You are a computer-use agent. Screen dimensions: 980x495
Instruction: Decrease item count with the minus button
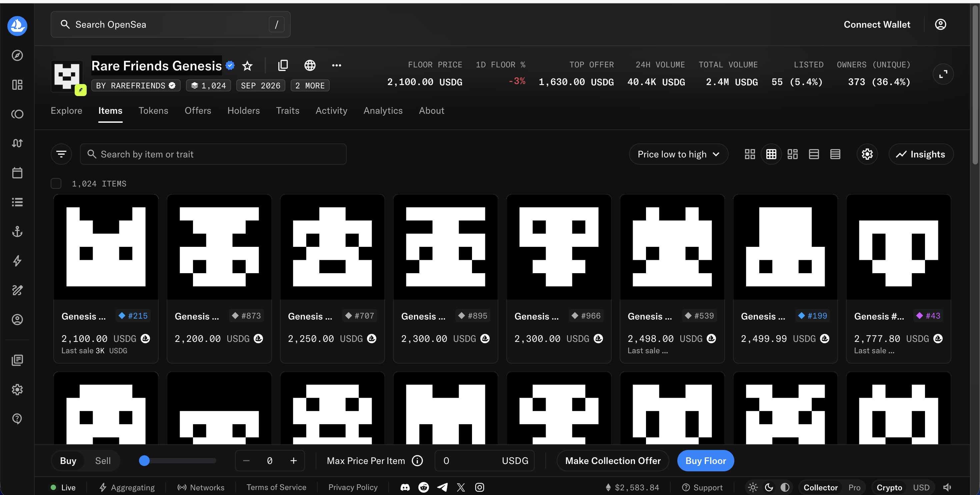(246, 461)
